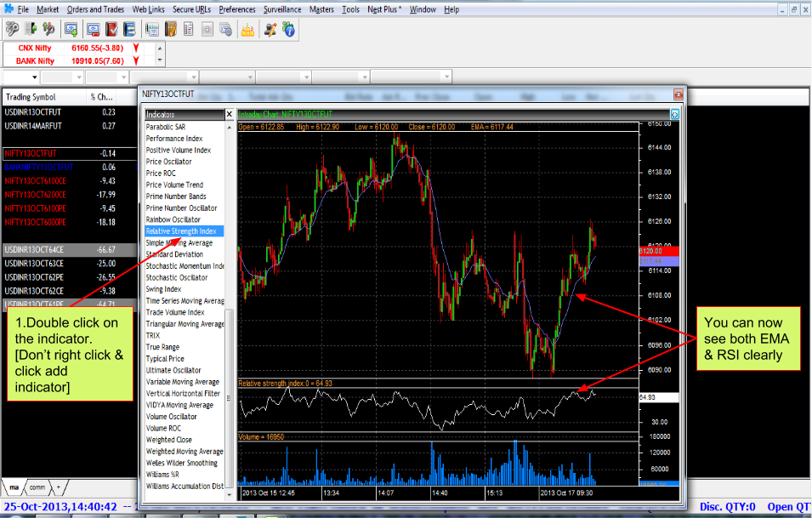Click the index ticker scroll-up arrow
Screen dimensions: 812x518
(x=160, y=48)
